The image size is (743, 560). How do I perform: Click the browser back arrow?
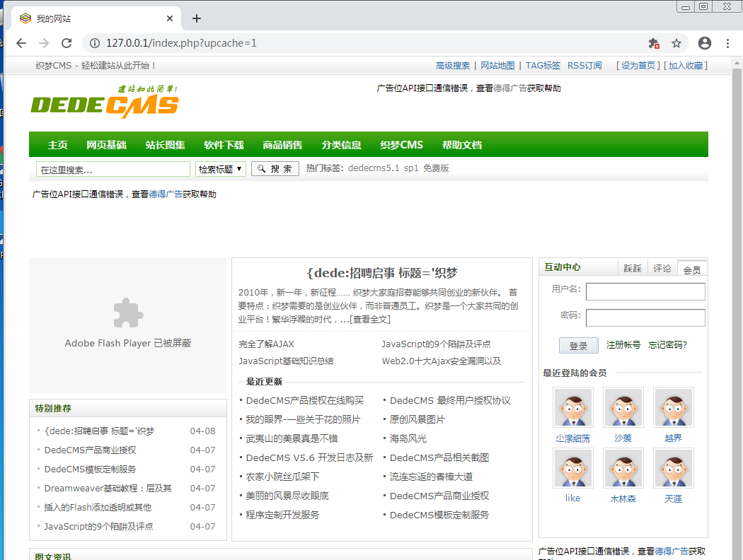click(21, 42)
